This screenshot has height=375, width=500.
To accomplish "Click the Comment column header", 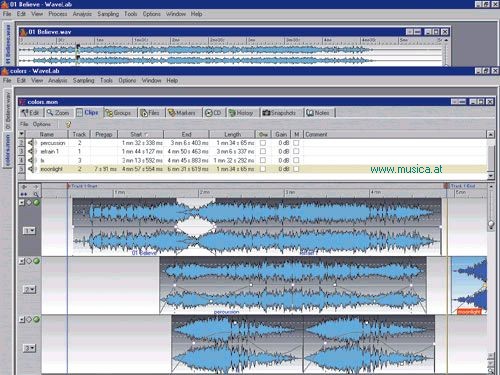I will 395,134.
